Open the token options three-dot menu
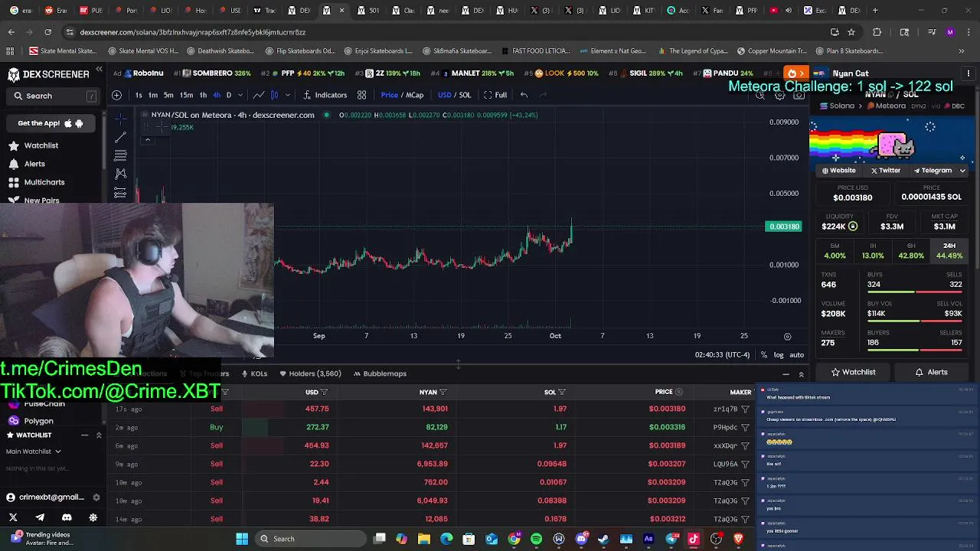 [969, 73]
